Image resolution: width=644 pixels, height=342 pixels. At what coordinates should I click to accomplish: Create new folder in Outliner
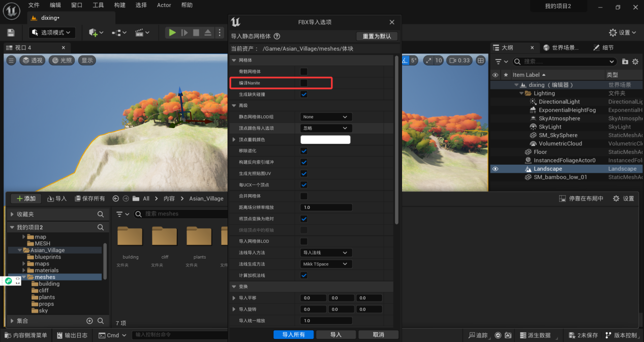tap(625, 61)
